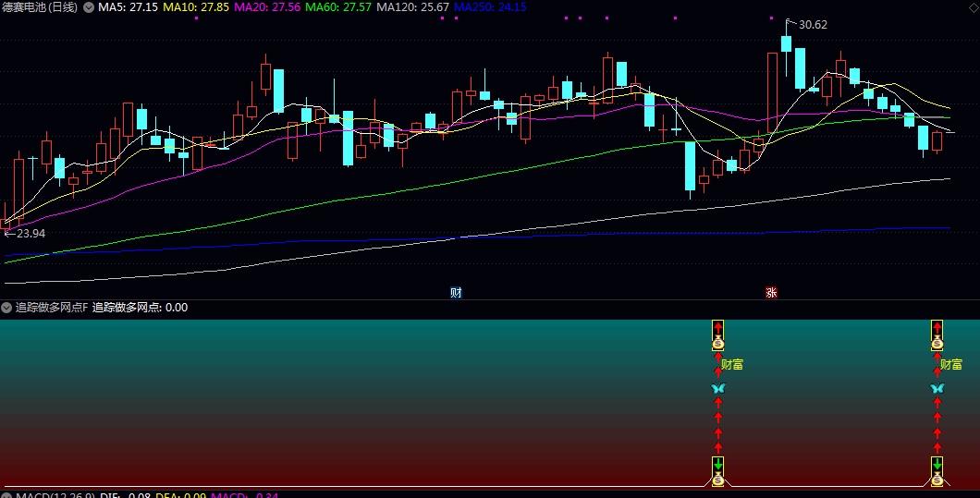Screen dimensions: 980x498
Task: Click the 德赛电池(日线) chart title
Action: point(40,7)
